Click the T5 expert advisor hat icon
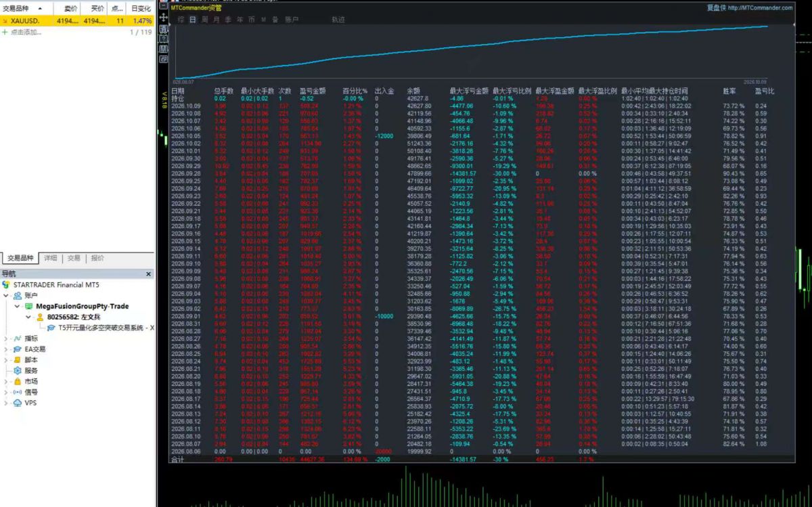 coord(51,328)
